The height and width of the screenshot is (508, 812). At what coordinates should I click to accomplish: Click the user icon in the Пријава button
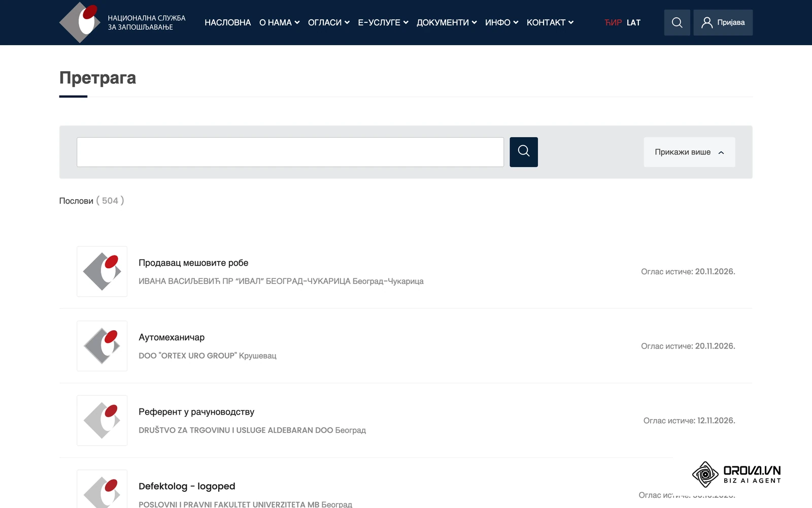point(707,22)
